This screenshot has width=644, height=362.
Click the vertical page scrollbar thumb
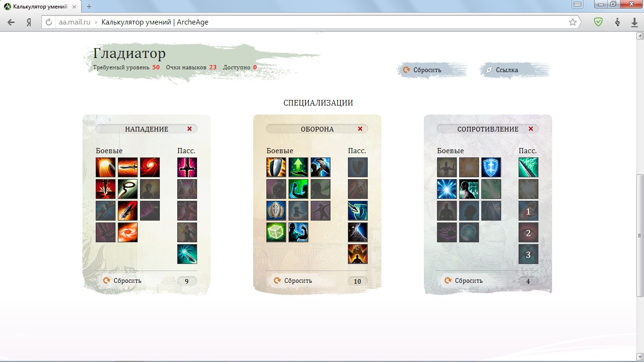click(x=640, y=235)
